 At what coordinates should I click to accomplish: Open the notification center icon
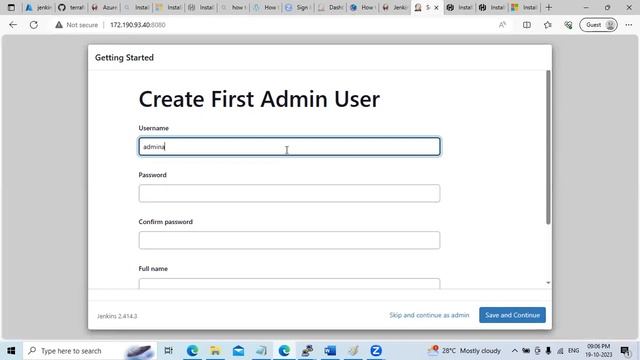[625, 351]
